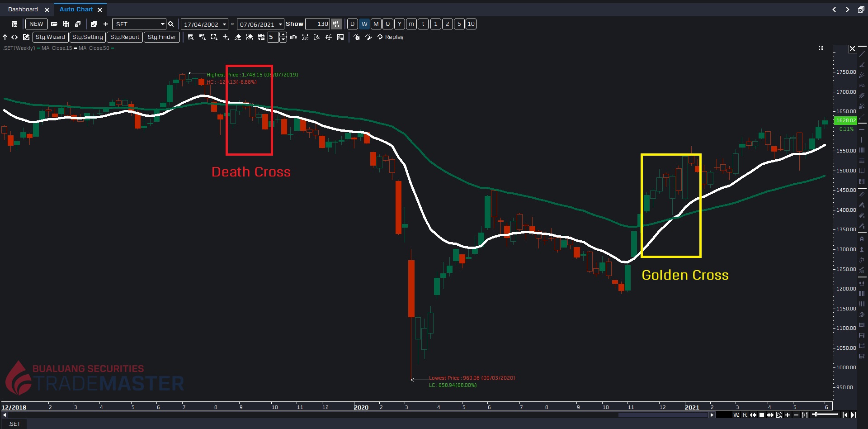Image resolution: width=868 pixels, height=429 pixels.
Task: Select the Auto Chart tab
Action: pos(77,9)
